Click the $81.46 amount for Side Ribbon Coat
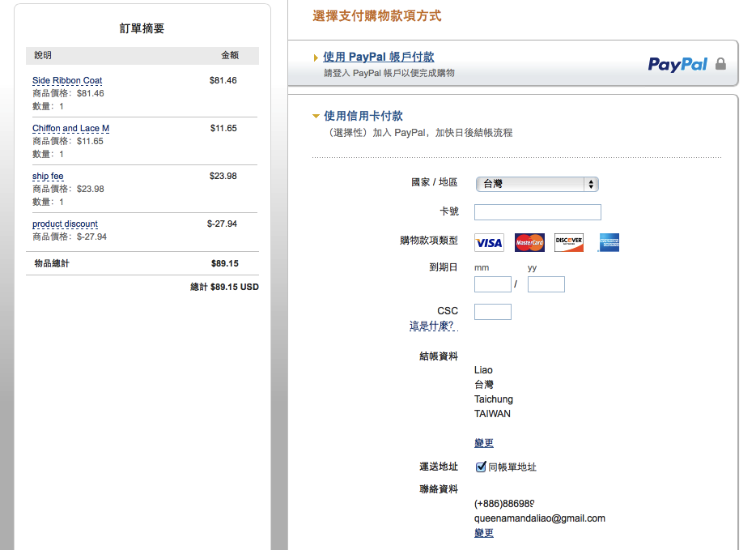756x550 pixels. click(223, 80)
